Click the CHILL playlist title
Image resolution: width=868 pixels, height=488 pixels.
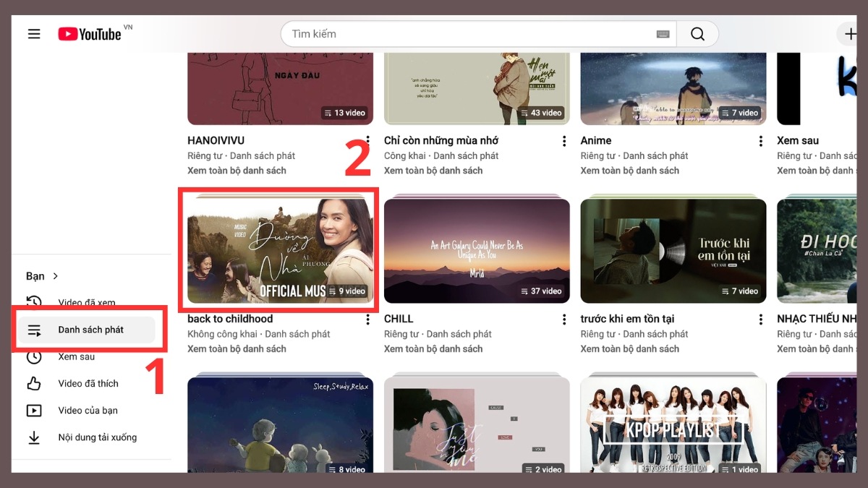(x=399, y=319)
